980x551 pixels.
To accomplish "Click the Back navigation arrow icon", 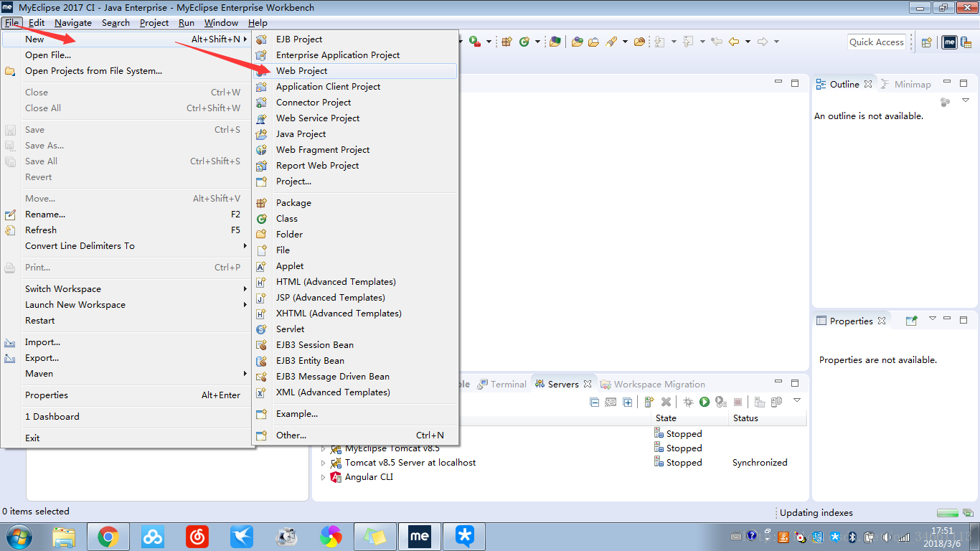I will (734, 42).
